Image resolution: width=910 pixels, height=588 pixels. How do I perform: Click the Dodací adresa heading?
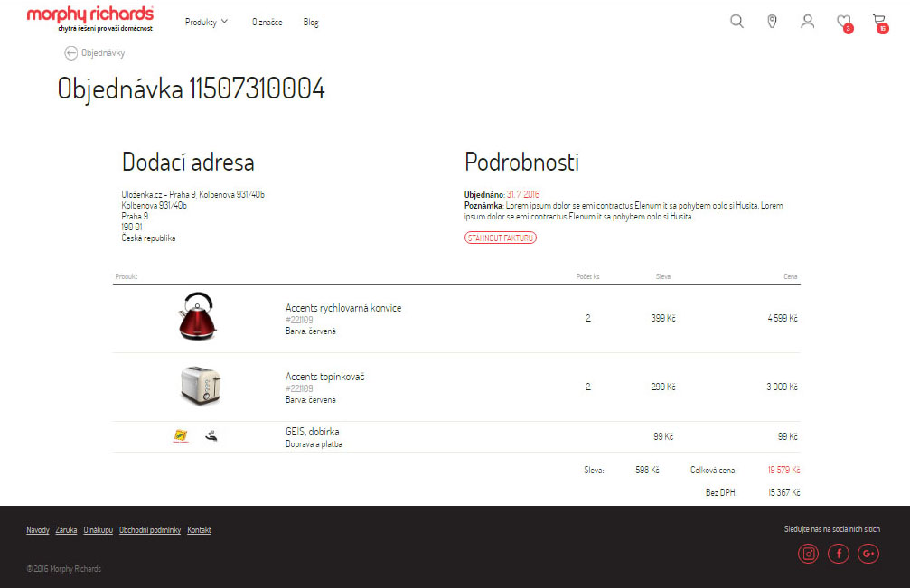(x=188, y=162)
